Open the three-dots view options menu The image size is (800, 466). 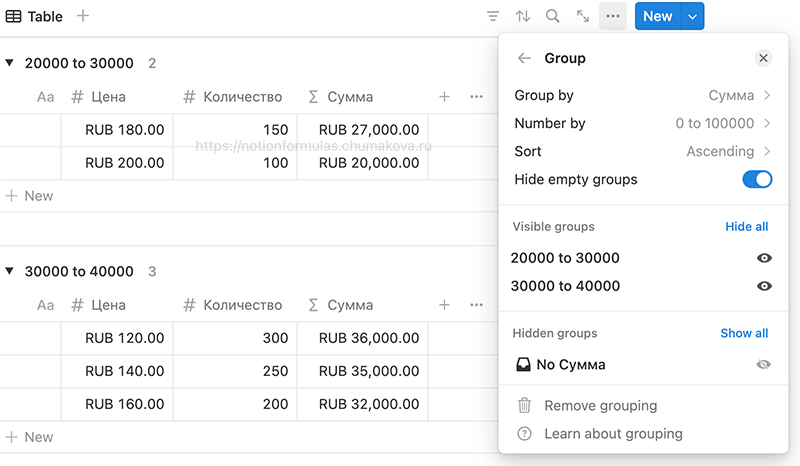(x=613, y=16)
